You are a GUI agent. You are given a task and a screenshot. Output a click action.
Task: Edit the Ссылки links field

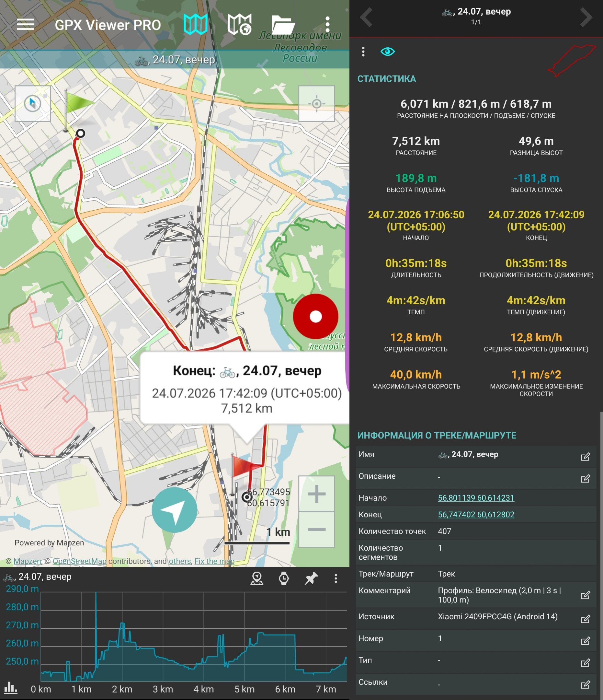pyautogui.click(x=586, y=684)
